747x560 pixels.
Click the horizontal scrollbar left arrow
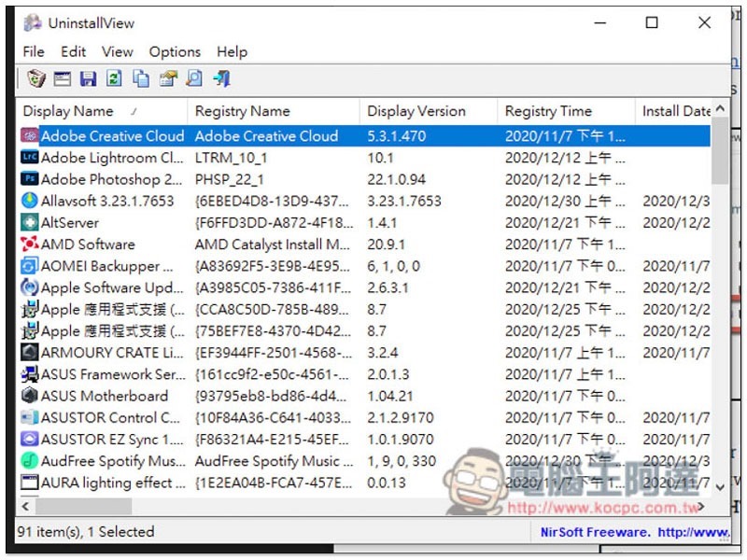click(26, 506)
